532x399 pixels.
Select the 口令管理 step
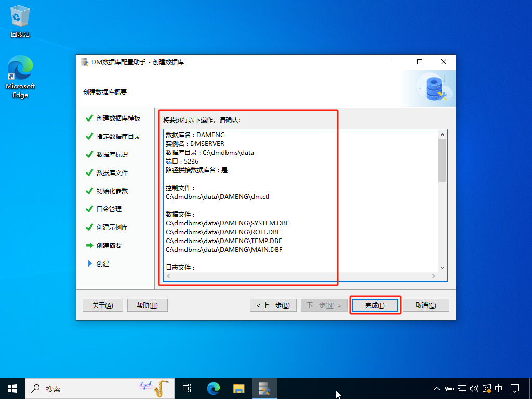click(x=109, y=209)
